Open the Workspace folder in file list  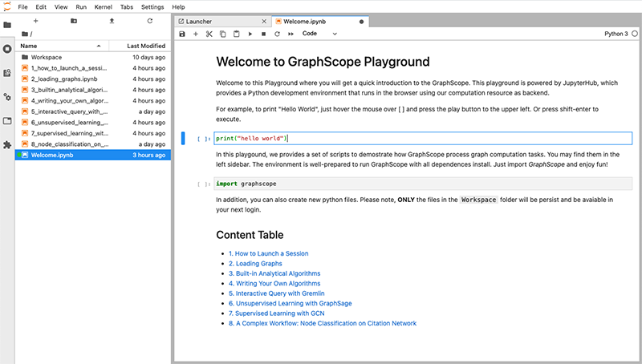click(x=47, y=58)
